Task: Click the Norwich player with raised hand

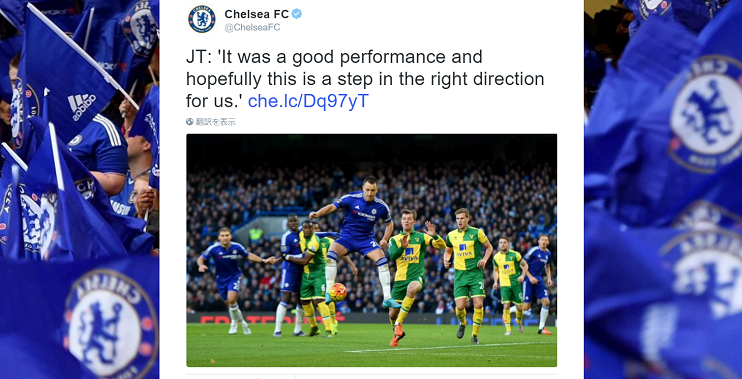Action: (x=411, y=274)
